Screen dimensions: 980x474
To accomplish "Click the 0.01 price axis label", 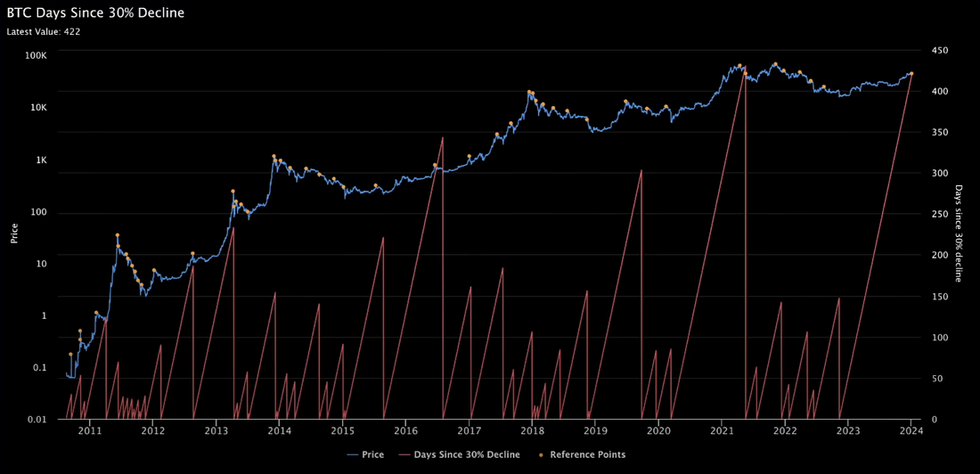I will click(x=38, y=420).
